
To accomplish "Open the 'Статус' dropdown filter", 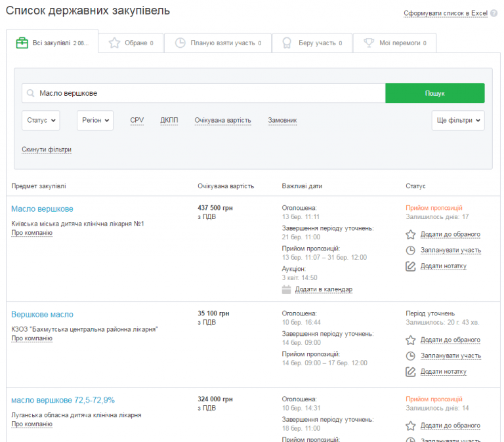I will 41,121.
